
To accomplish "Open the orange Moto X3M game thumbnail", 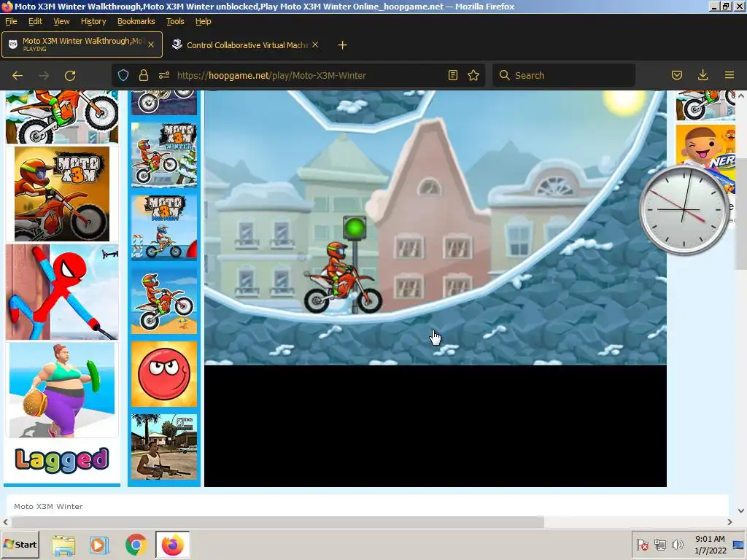I will pos(62,193).
